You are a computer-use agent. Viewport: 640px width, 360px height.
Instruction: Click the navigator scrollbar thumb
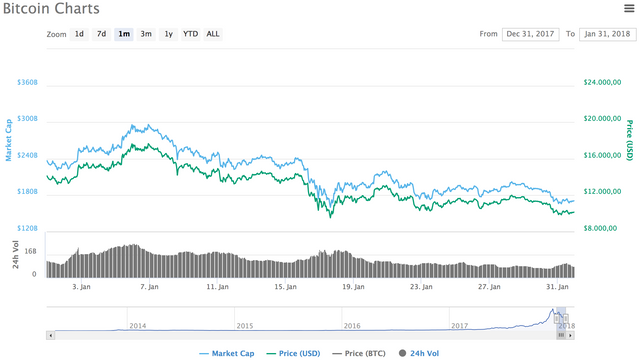(x=561, y=336)
